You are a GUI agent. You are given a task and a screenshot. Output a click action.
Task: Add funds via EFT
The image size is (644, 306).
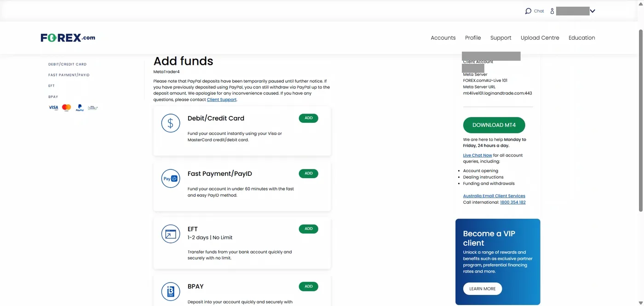309,229
